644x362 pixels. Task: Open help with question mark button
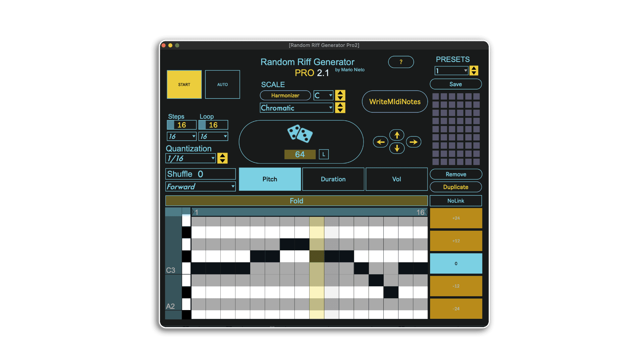tap(401, 62)
